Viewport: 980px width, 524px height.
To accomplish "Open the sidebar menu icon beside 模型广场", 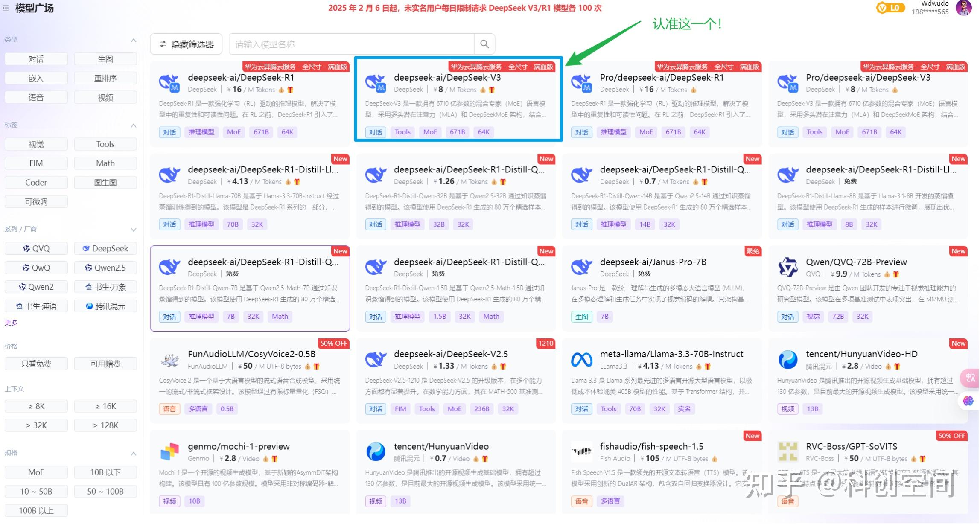I will coord(6,8).
